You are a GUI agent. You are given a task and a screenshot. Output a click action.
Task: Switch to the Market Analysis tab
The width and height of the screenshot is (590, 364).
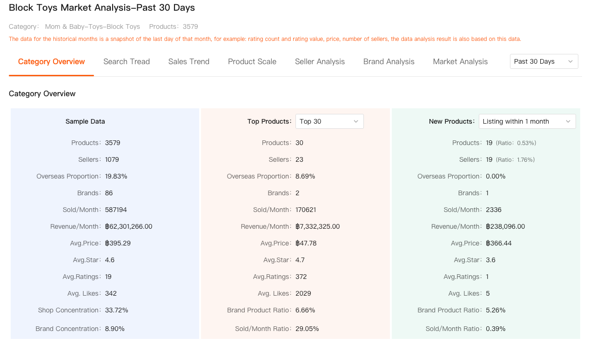460,61
